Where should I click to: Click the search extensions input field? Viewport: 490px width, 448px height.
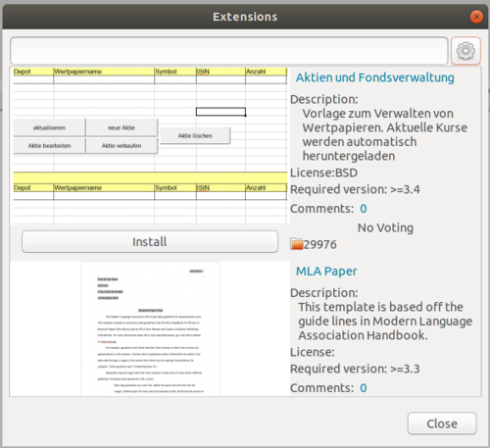click(x=229, y=51)
